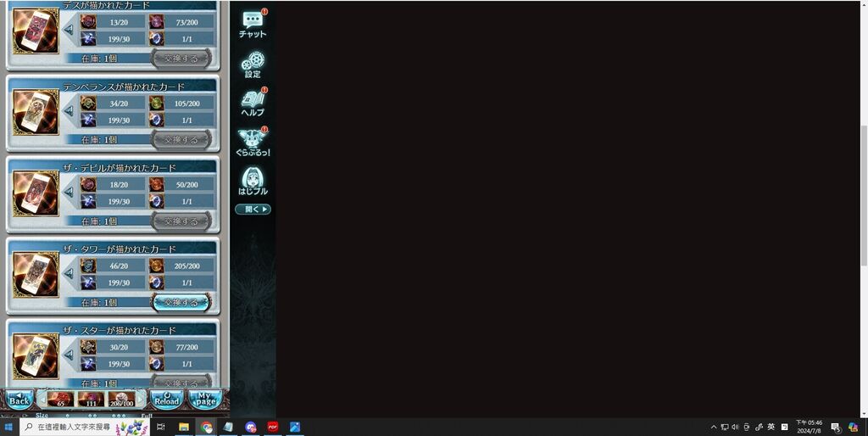
Task: Click the blue crystal icon beside 199/30 in ザ・デビル card
Action: click(x=88, y=201)
